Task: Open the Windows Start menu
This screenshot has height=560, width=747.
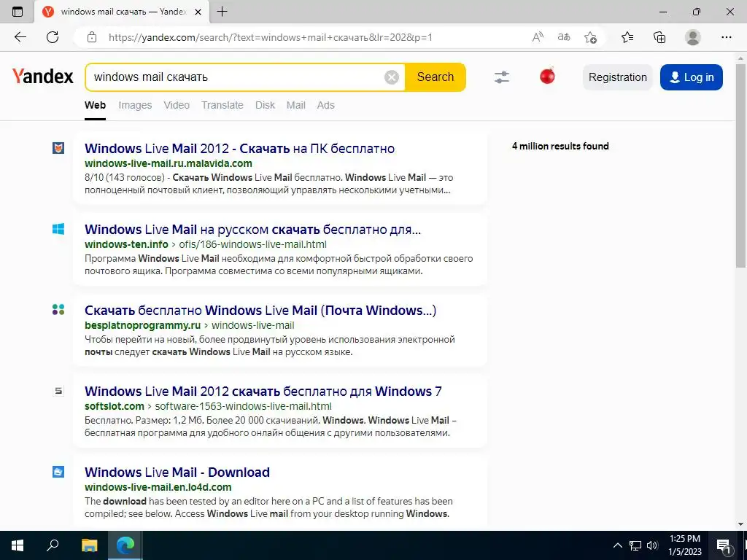Action: (18, 545)
